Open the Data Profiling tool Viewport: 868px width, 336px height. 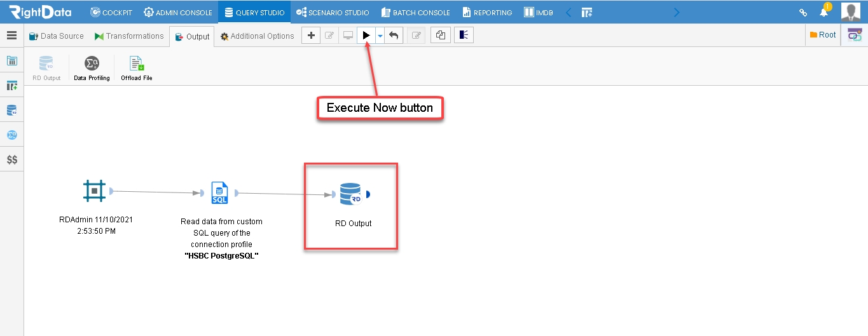coord(92,68)
